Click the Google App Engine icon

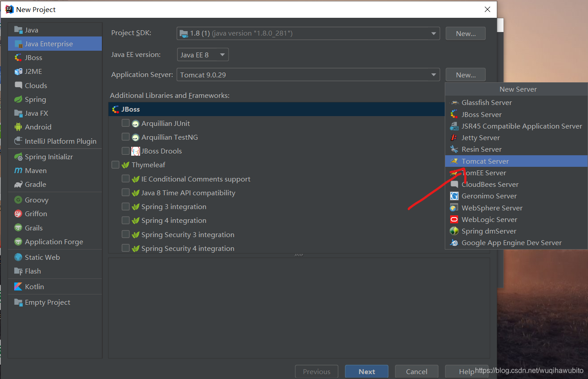(454, 242)
